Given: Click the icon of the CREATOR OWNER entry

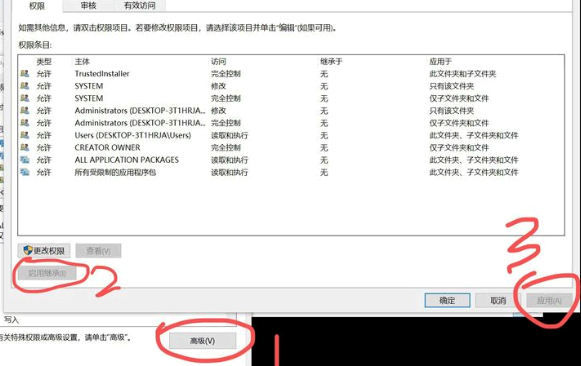Looking at the screenshot, I should pyautogui.click(x=25, y=147).
